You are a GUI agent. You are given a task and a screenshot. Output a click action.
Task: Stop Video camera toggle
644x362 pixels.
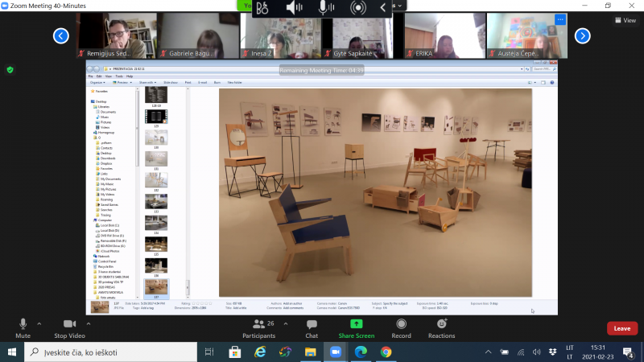click(x=69, y=329)
